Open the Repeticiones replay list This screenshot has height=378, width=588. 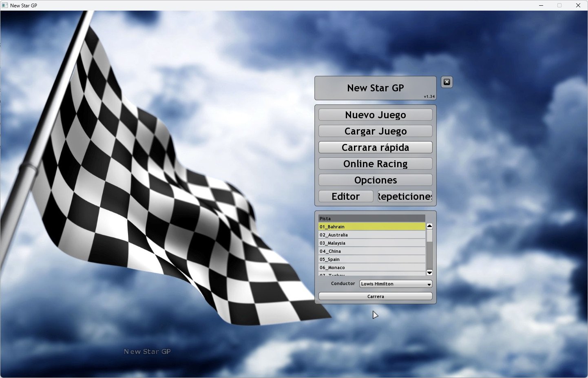[x=405, y=197]
